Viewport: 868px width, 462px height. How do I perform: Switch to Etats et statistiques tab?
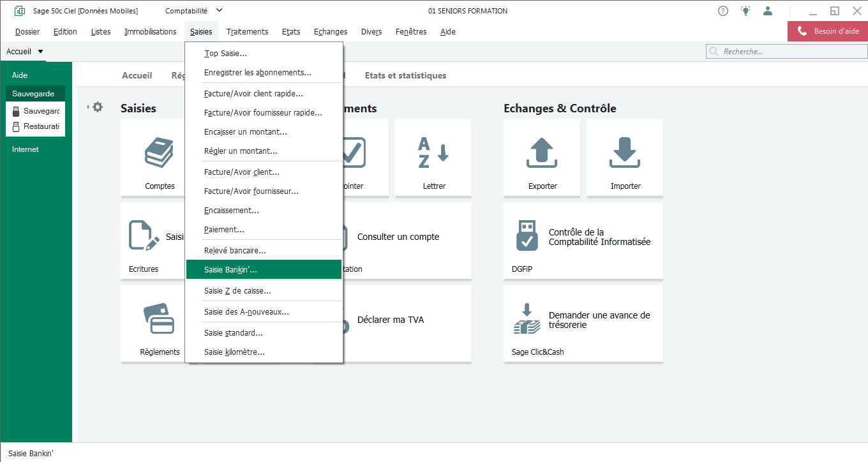405,75
